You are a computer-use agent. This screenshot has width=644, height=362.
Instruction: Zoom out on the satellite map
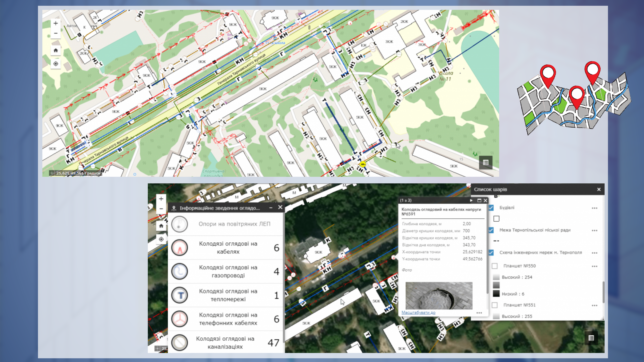click(x=161, y=209)
